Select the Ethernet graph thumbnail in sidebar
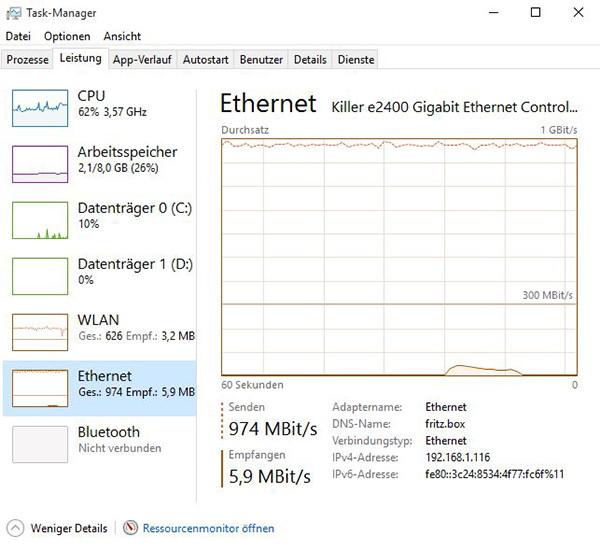Image resolution: width=600 pixels, height=550 pixels. tap(40, 388)
